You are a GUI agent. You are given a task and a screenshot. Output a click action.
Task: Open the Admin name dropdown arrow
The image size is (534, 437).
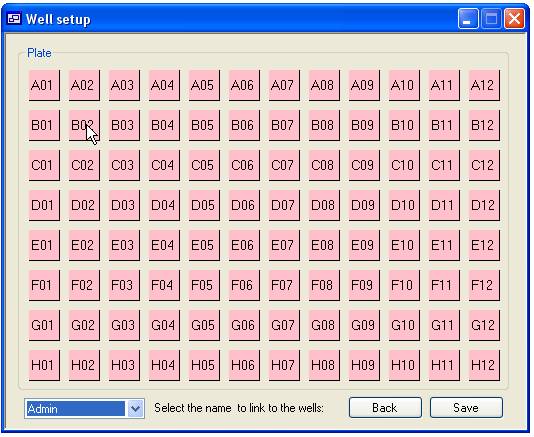(x=135, y=408)
